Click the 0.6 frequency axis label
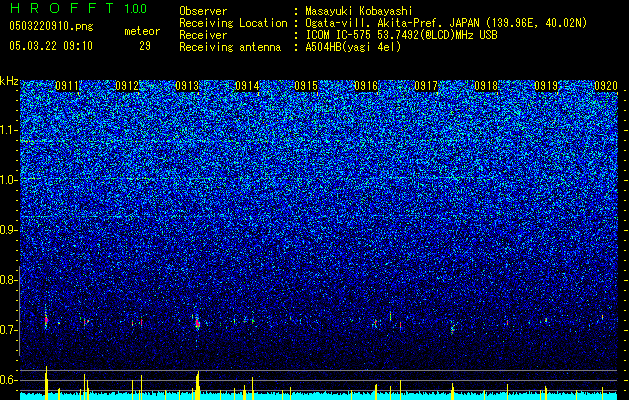The width and height of the screenshot is (629, 400). click(9, 380)
